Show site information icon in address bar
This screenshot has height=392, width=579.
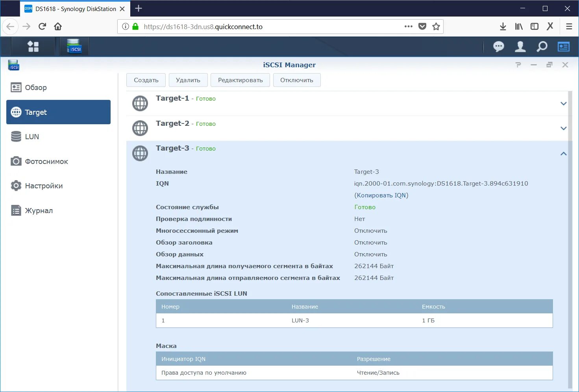pos(126,27)
